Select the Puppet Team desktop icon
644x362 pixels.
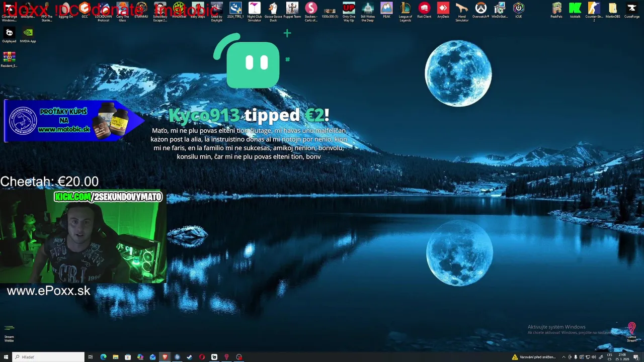[292, 11]
